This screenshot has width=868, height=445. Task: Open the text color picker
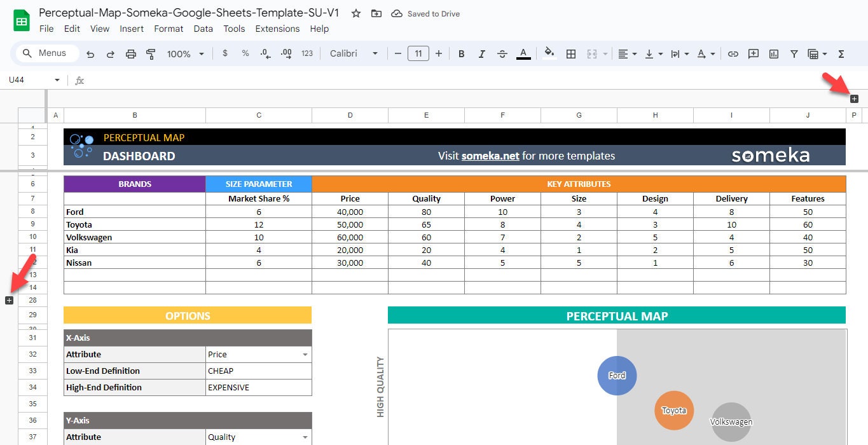(x=523, y=54)
